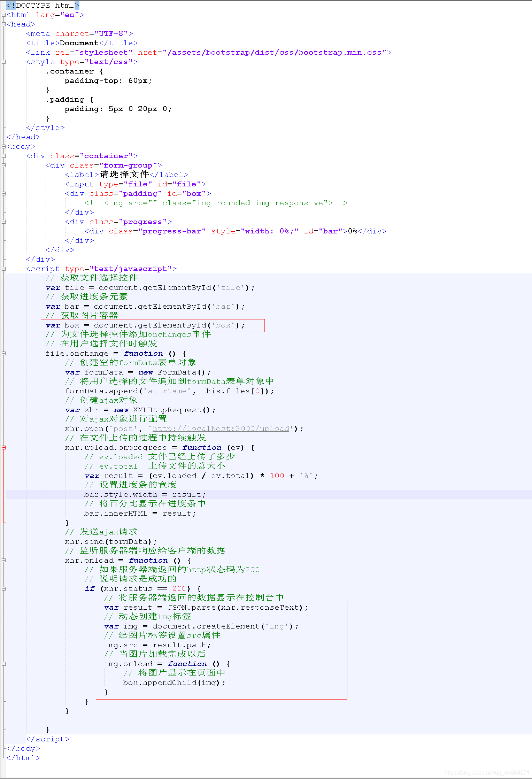Click the comment // 获取文件选择控件
The height and width of the screenshot is (779, 532).
[x=92, y=278]
